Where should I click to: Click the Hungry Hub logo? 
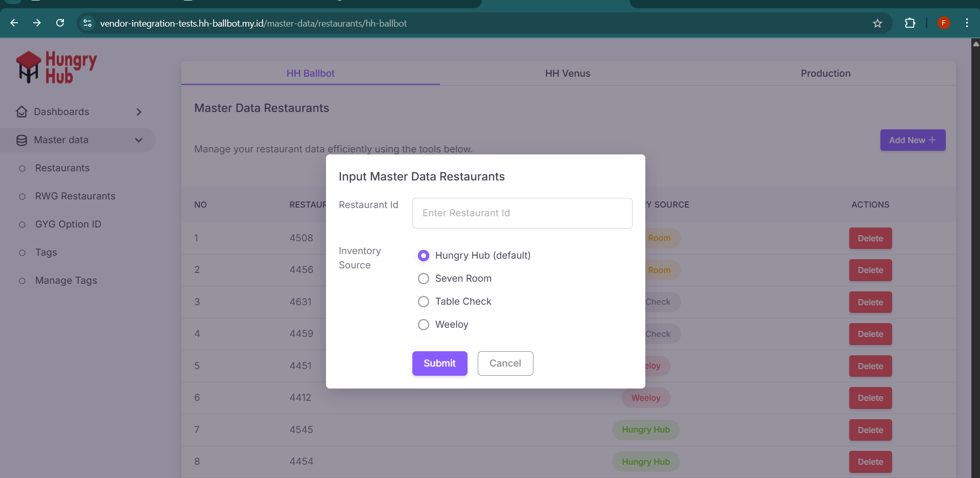click(x=56, y=67)
